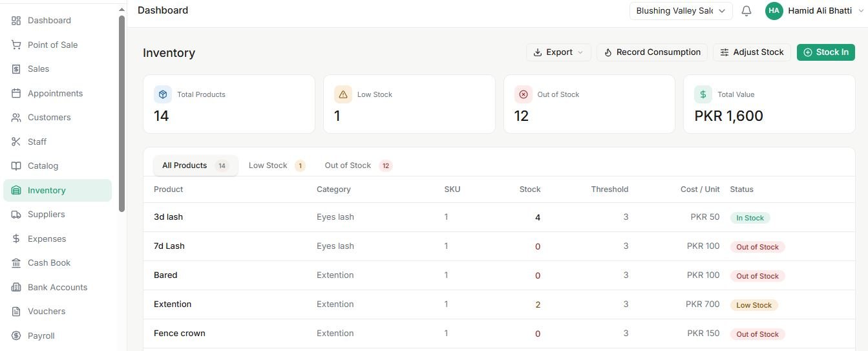This screenshot has height=351, width=868.
Task: Select the Fence crown product row
Action: [499, 334]
